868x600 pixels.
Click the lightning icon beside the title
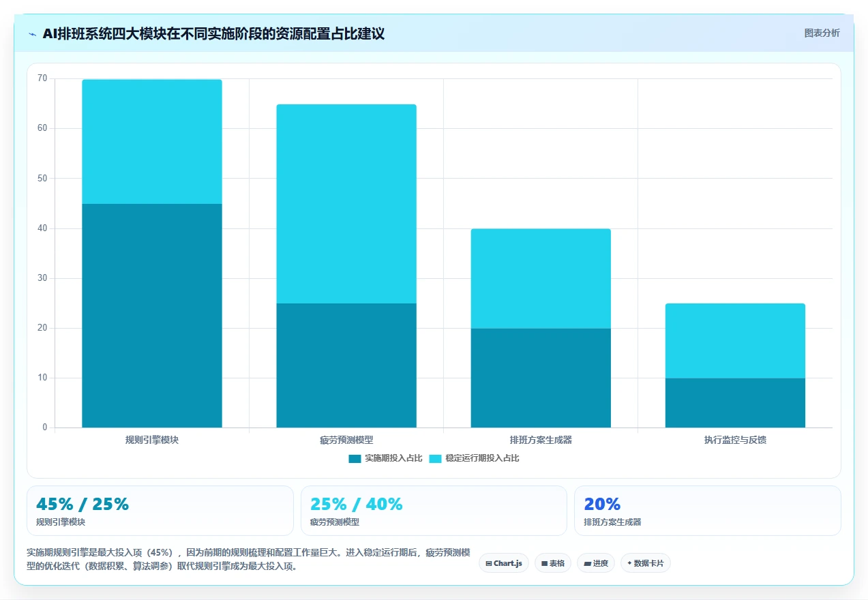pos(32,34)
